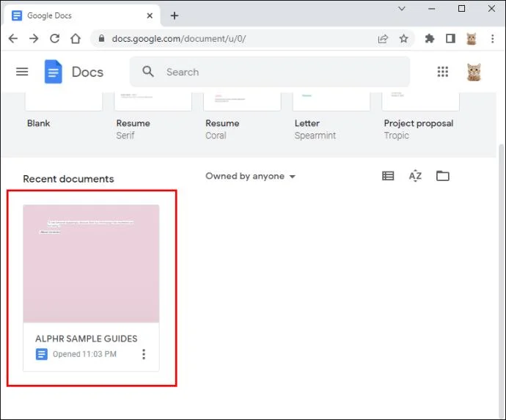Screen dimensions: 506x420
Task: Open the Docs hamburger main menu
Action: pos(22,72)
